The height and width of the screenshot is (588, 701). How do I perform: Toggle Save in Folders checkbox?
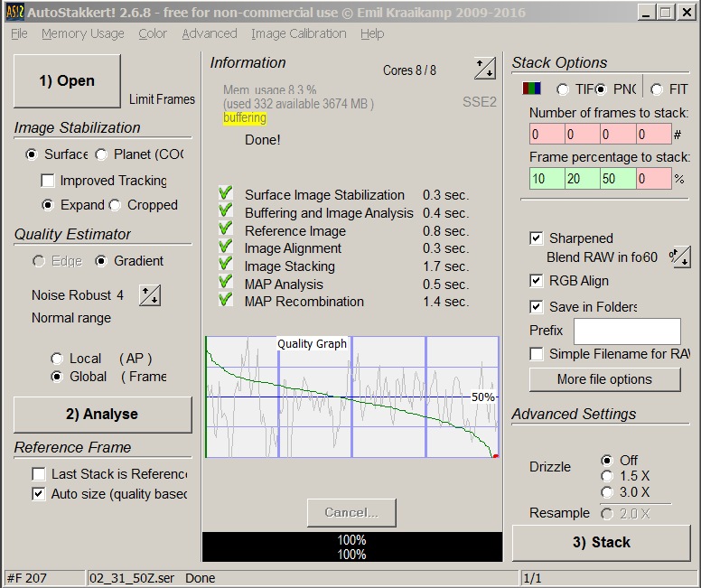(536, 307)
